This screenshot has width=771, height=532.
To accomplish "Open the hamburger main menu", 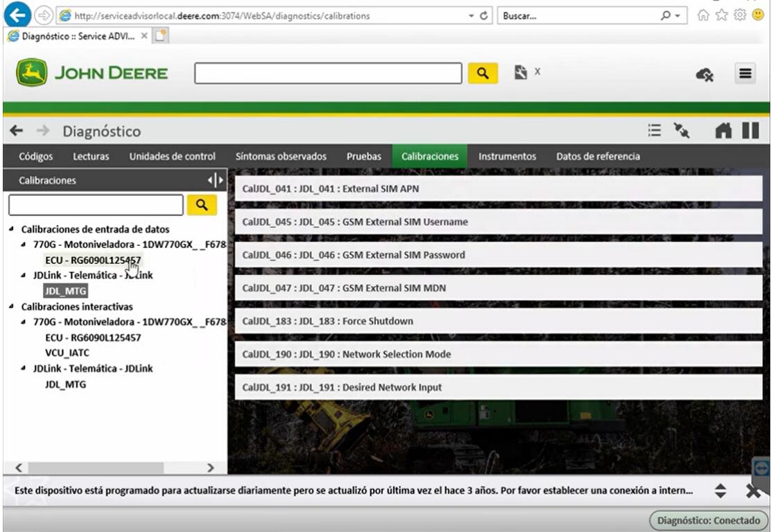I will click(x=745, y=73).
